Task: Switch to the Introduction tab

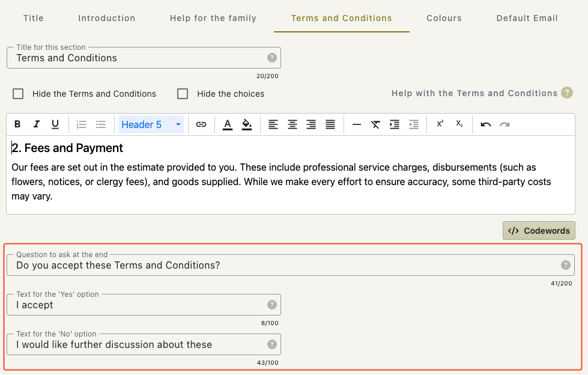Action: 106,18
